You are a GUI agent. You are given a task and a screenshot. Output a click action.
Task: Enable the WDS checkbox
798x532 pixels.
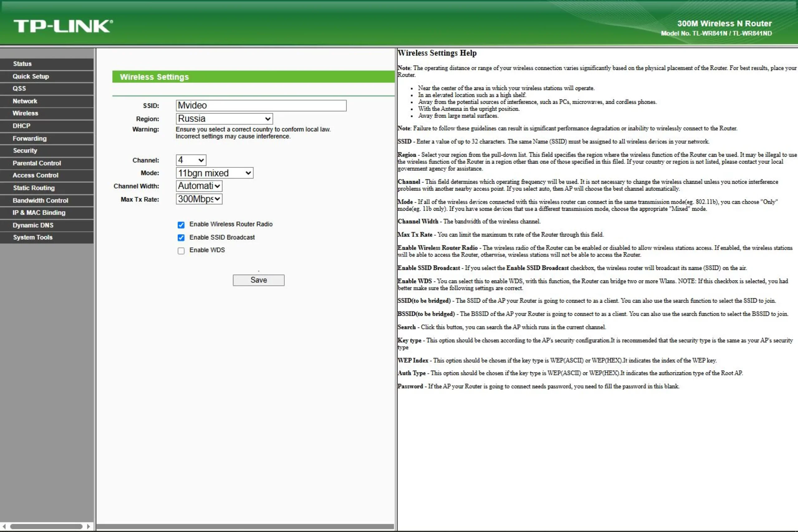pyautogui.click(x=181, y=251)
